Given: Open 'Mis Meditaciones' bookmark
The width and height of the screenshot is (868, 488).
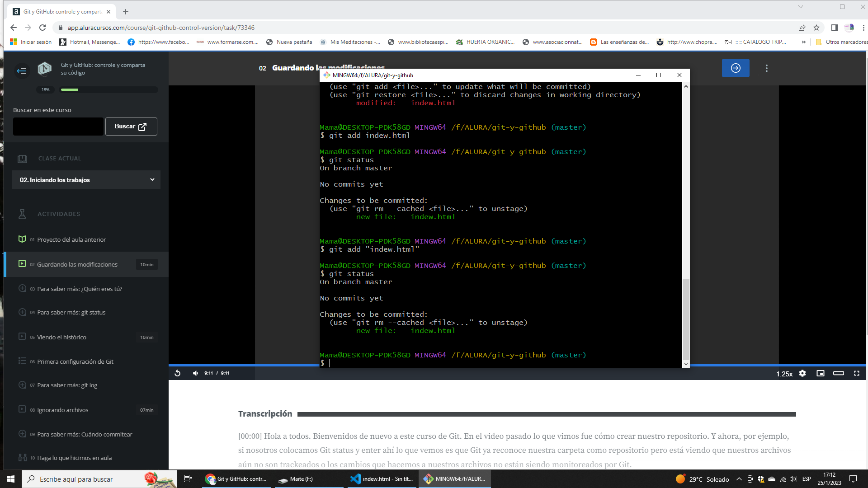Looking at the screenshot, I should pyautogui.click(x=350, y=42).
